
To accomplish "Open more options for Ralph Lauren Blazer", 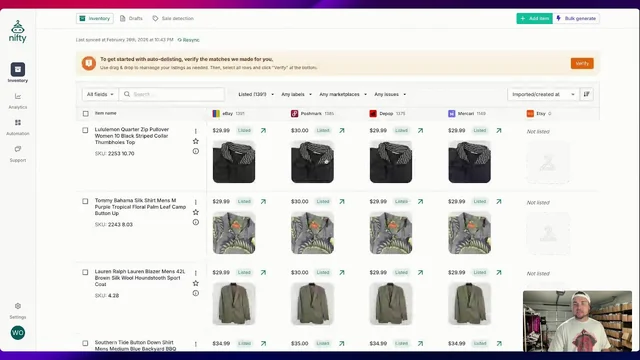I will tap(196, 273).
